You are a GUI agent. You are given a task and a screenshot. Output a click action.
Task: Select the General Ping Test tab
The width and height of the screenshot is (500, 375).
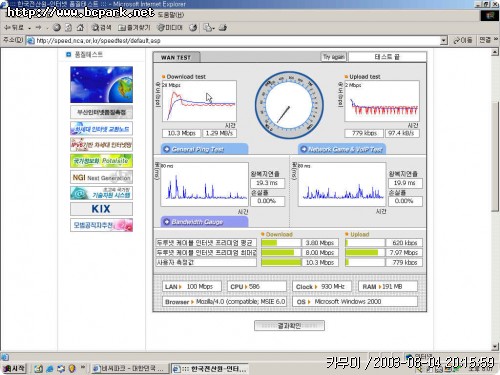[204, 149]
